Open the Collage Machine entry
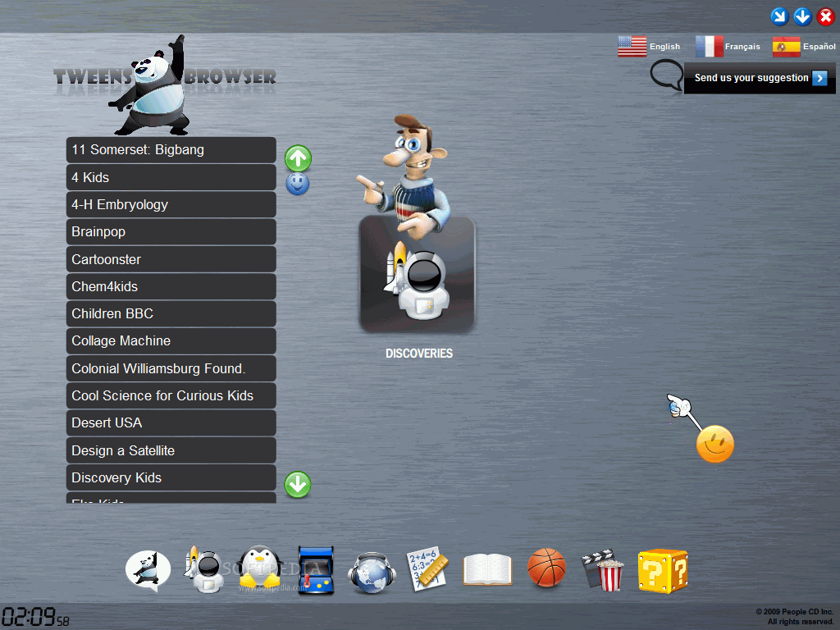 171,341
